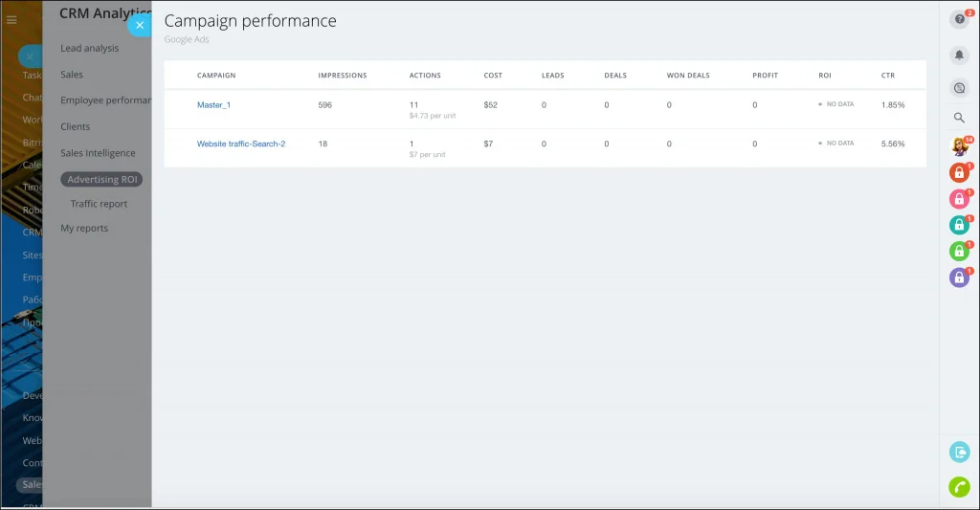The width and height of the screenshot is (980, 510).
Task: Toggle the hamburger main menu
Action: point(11,20)
